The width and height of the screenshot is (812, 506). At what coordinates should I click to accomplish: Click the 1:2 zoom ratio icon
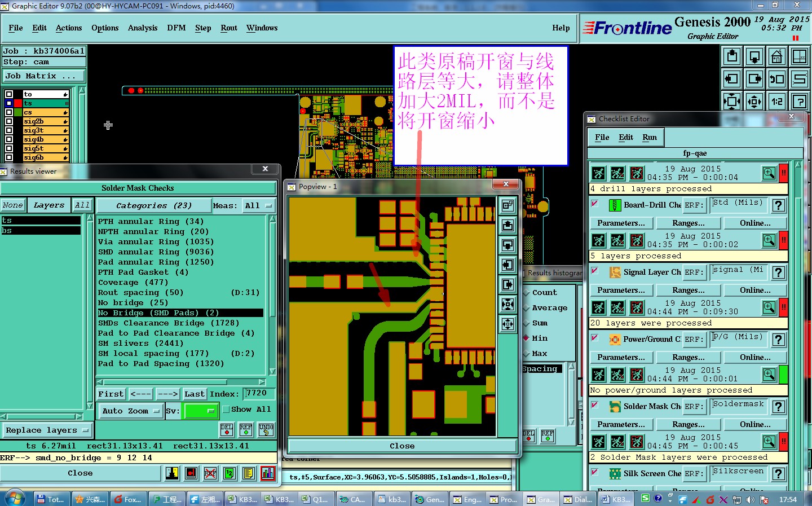point(777,102)
